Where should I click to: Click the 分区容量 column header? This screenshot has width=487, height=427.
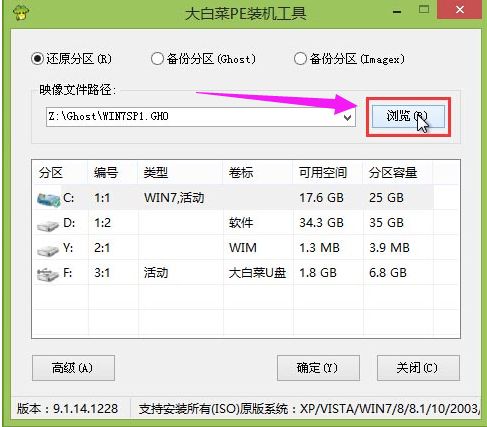[398, 173]
